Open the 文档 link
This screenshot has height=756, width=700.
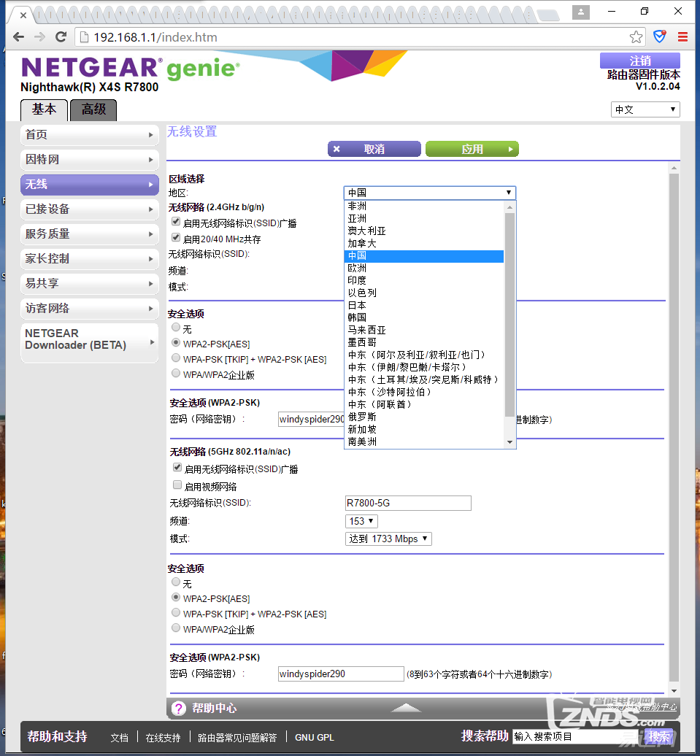(x=119, y=737)
